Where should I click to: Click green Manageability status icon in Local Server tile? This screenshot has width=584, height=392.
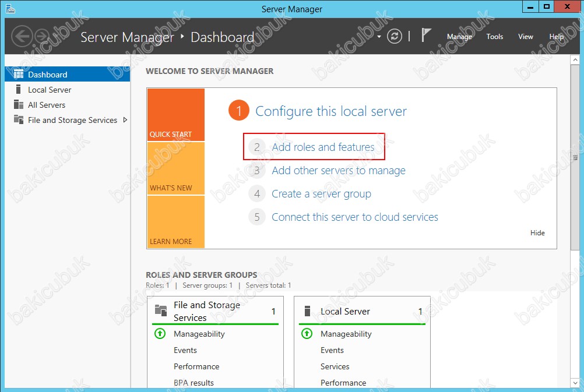[x=307, y=334]
